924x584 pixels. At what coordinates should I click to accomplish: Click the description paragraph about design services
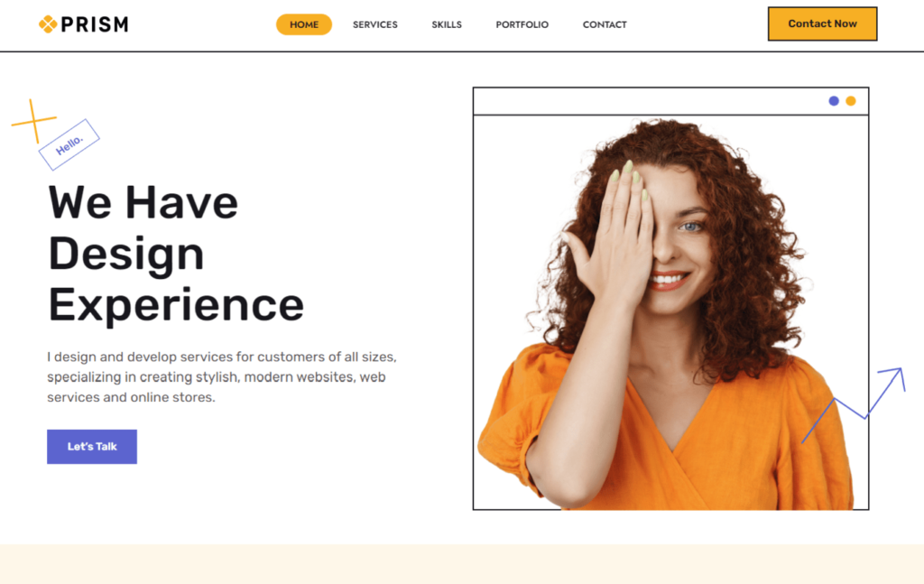222,377
